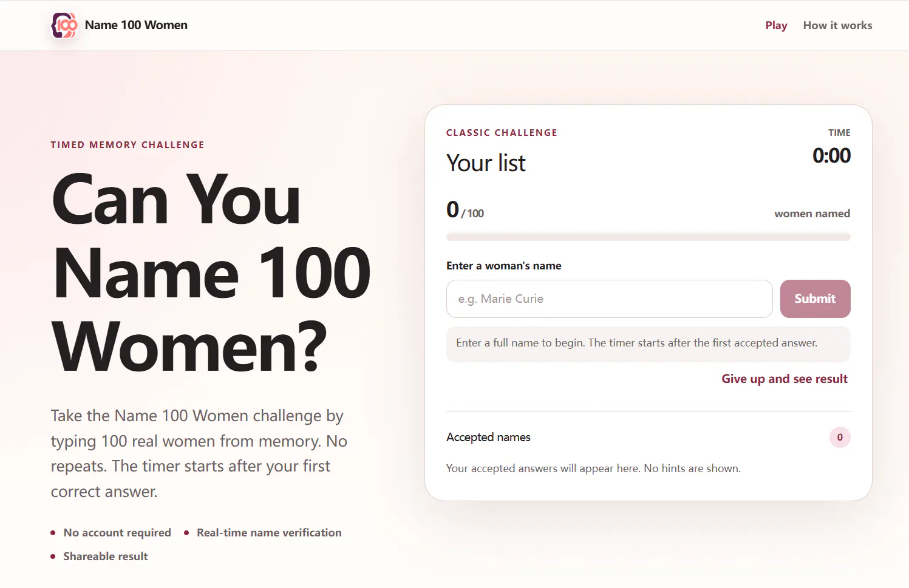
Task: Open the Name 100 Women home title
Action: coord(136,25)
